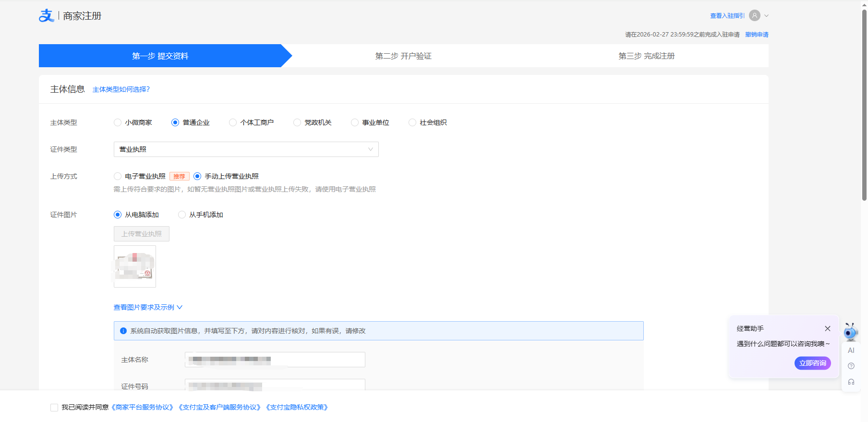Click the robot assistant mascot icon

850,332
